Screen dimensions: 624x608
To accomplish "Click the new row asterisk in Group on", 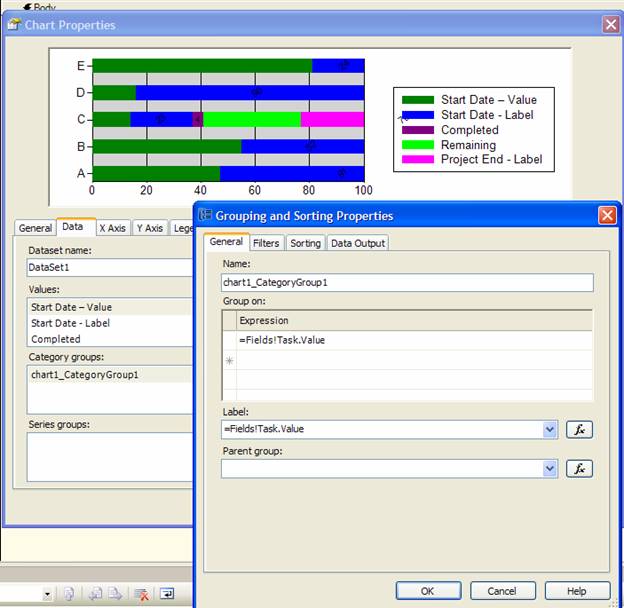I will click(229, 361).
